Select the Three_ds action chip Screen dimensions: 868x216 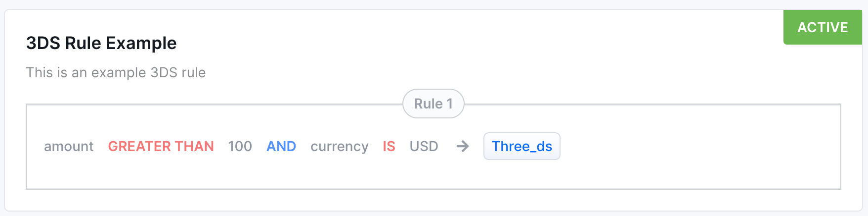tap(521, 146)
